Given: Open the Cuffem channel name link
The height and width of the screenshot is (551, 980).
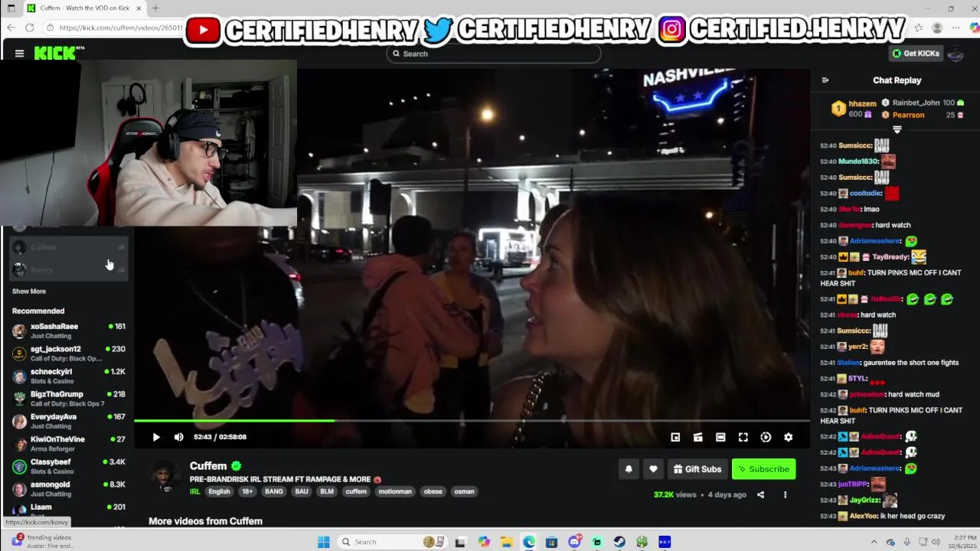Looking at the screenshot, I should (x=208, y=465).
